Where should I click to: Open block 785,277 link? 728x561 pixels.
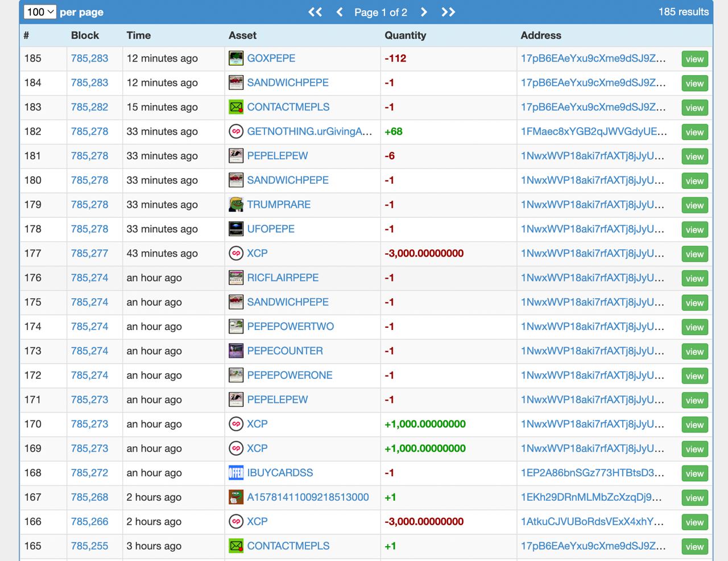pos(89,253)
